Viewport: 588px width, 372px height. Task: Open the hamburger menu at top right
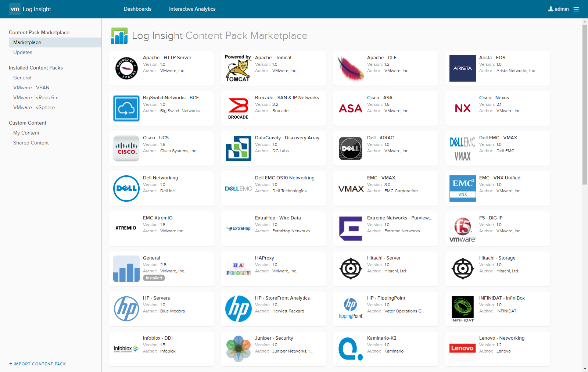point(576,9)
